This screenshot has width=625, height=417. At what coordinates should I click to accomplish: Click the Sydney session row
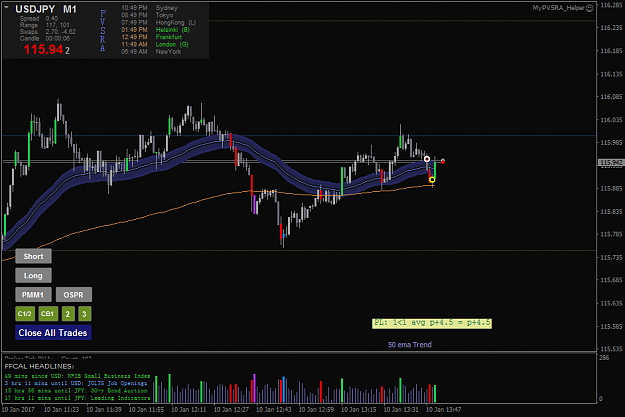click(149, 8)
